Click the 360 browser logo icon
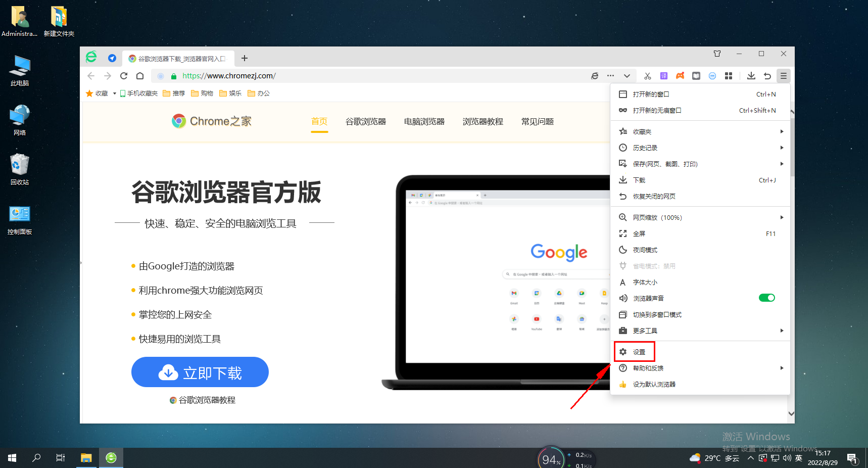The height and width of the screenshot is (468, 868). click(91, 57)
